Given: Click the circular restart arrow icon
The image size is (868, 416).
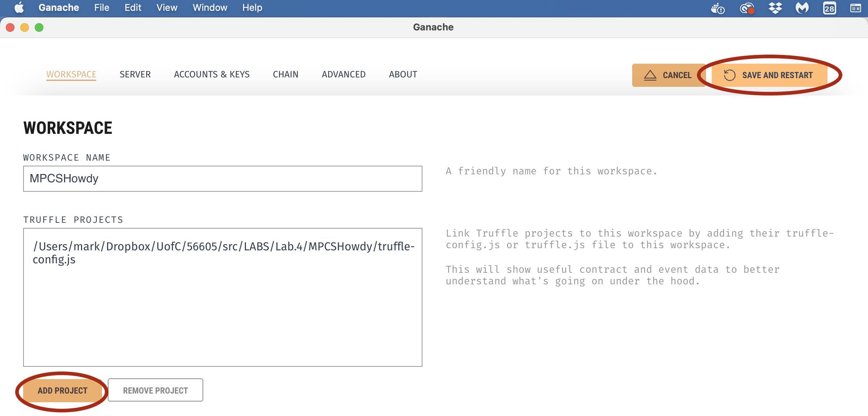Looking at the screenshot, I should (729, 75).
